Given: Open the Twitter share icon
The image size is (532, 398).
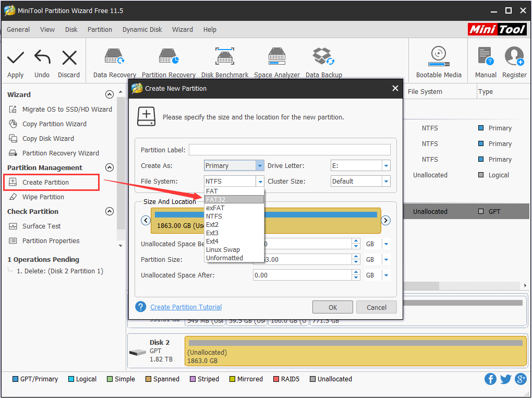Looking at the screenshot, I should tap(505, 379).
